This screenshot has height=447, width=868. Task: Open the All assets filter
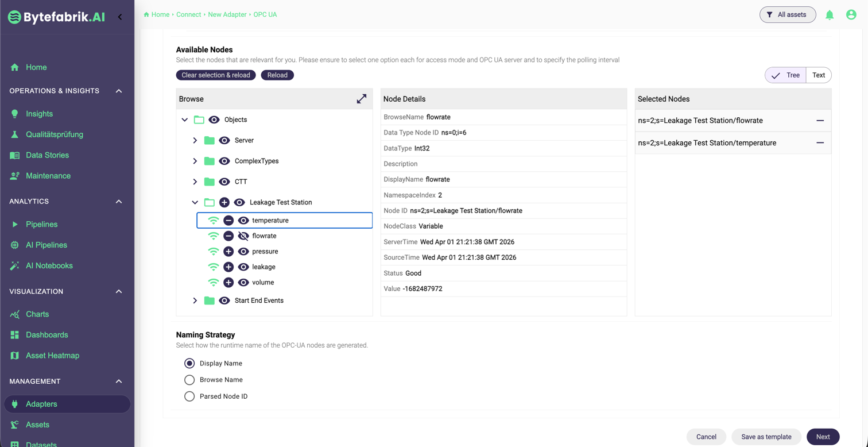pos(787,15)
